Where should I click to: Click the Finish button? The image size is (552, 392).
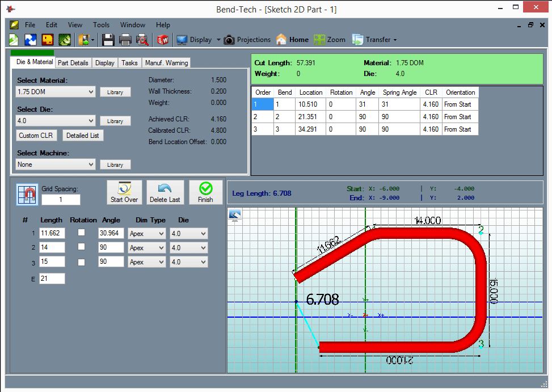click(x=205, y=192)
